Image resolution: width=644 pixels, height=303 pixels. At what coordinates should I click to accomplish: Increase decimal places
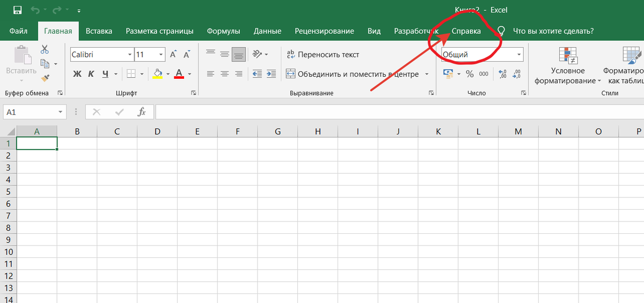click(x=503, y=73)
